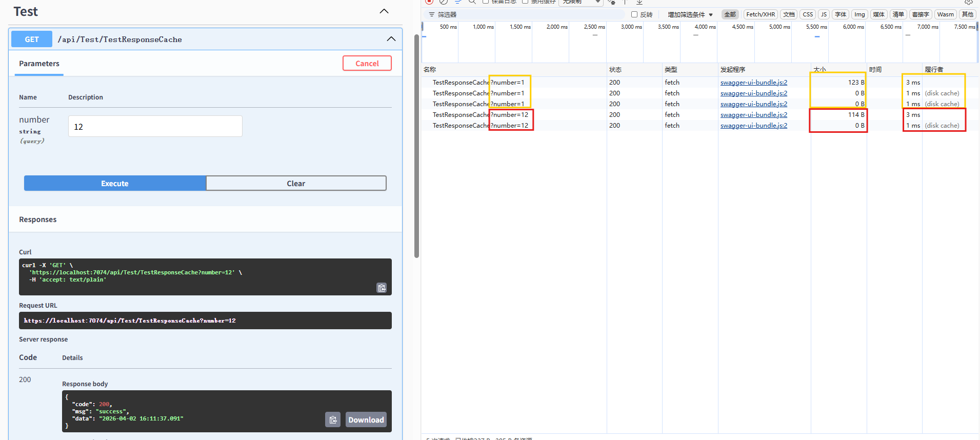Open the network search magnifier
980x440 pixels.
pyautogui.click(x=472, y=2)
